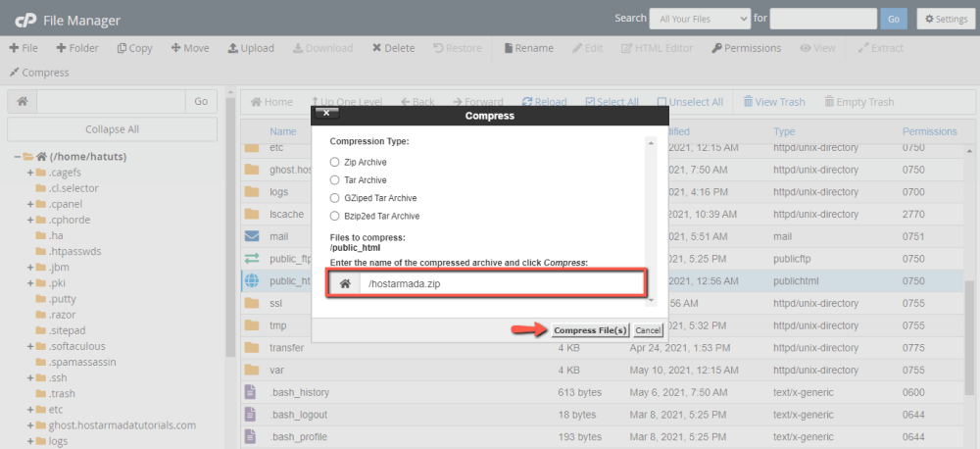Image resolution: width=980 pixels, height=449 pixels.
Task: Click Compress File(s) button
Action: click(590, 330)
